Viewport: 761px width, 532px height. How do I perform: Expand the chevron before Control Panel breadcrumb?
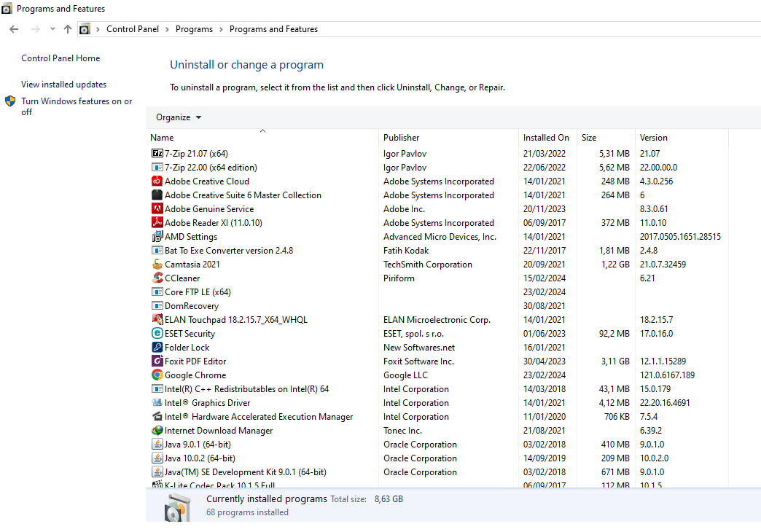[x=98, y=29]
